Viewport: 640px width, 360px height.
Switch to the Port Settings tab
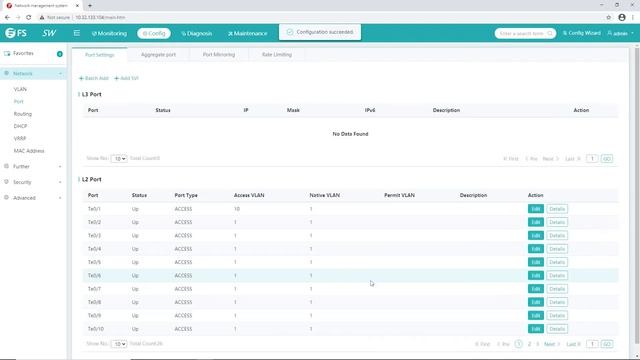coord(100,55)
